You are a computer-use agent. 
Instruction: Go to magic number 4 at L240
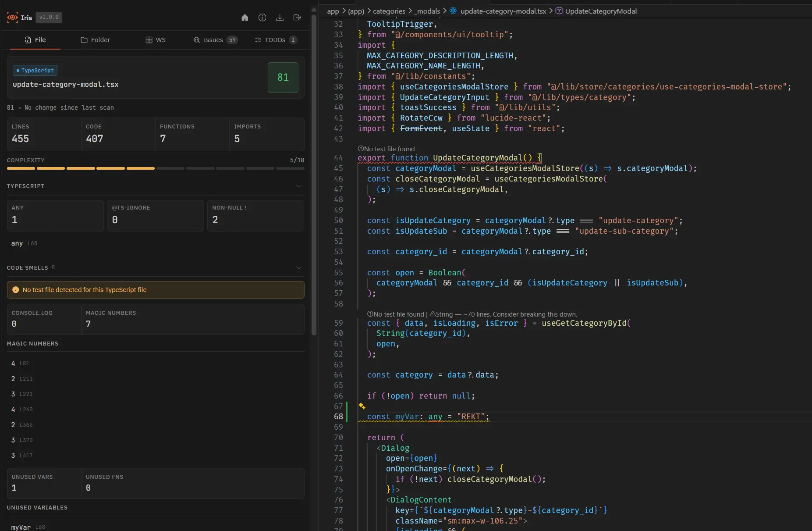coord(22,410)
